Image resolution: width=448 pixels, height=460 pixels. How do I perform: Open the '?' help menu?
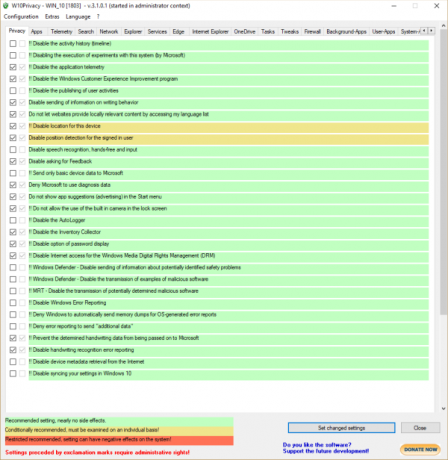98,17
